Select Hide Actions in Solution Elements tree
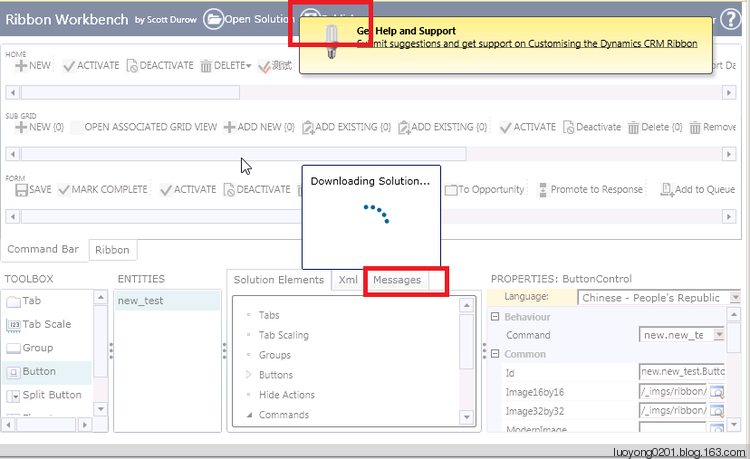 (287, 395)
